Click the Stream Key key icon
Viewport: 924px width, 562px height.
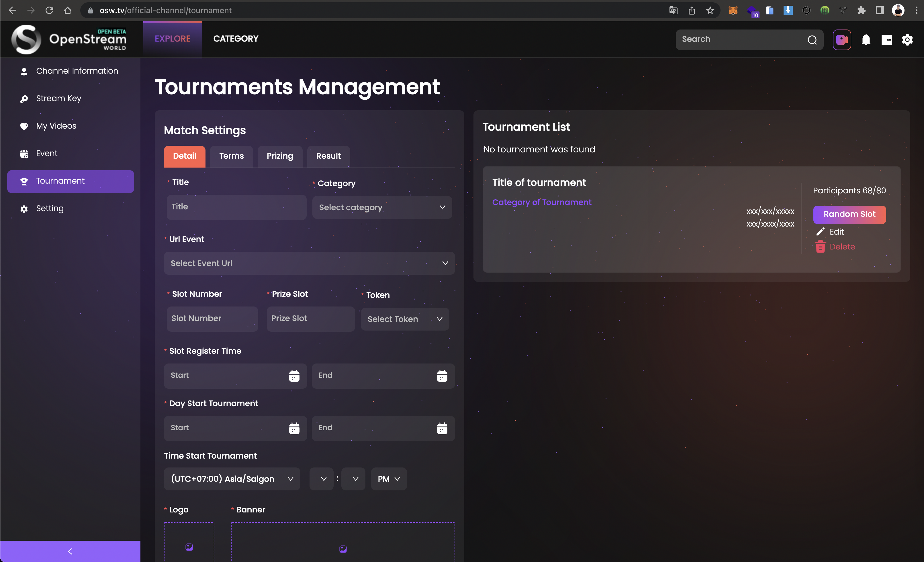[x=24, y=99]
